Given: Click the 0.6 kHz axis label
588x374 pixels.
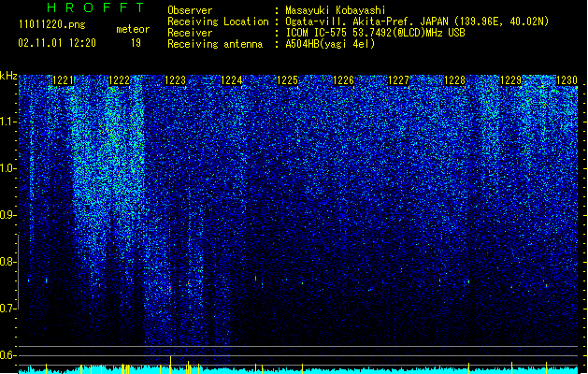Looking at the screenshot, I should tap(7, 355).
